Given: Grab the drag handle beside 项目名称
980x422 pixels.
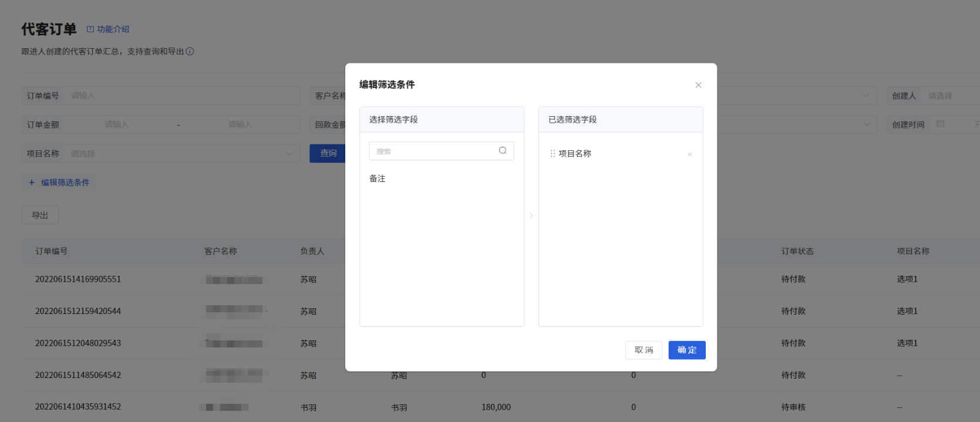Looking at the screenshot, I should point(553,154).
